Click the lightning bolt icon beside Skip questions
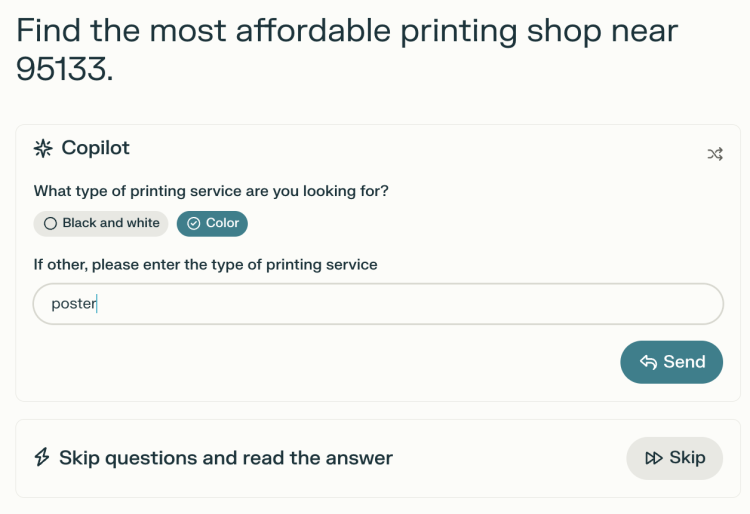Image resolution: width=750 pixels, height=514 pixels. pos(42,457)
